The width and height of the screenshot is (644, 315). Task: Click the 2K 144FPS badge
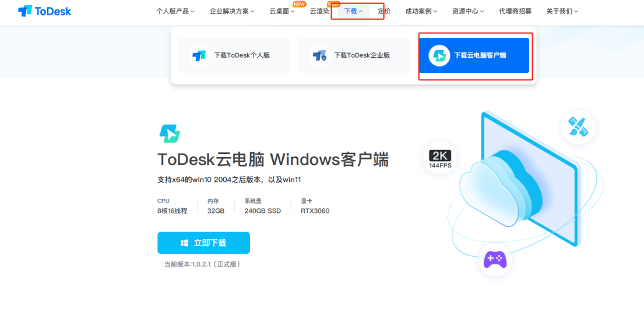click(x=440, y=157)
